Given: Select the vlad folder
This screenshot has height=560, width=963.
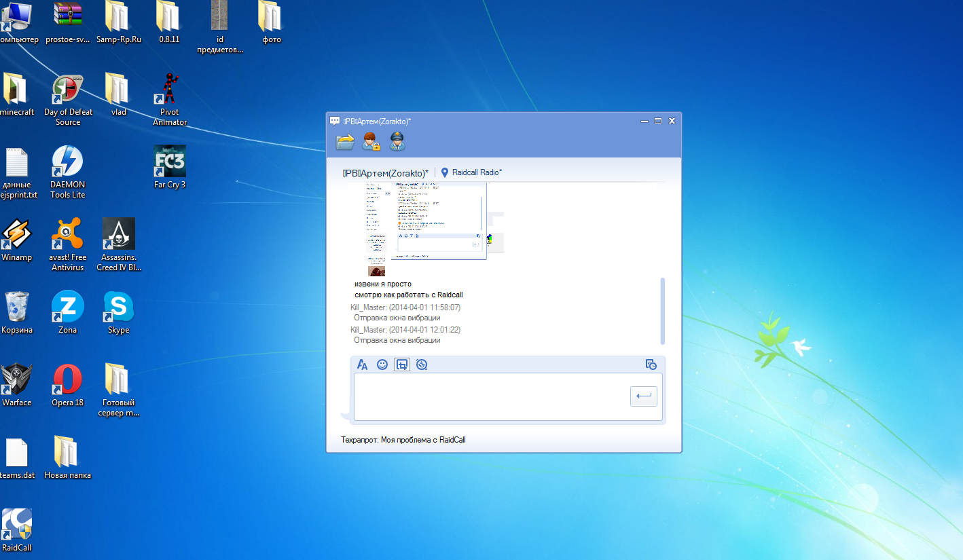Looking at the screenshot, I should click(x=119, y=94).
